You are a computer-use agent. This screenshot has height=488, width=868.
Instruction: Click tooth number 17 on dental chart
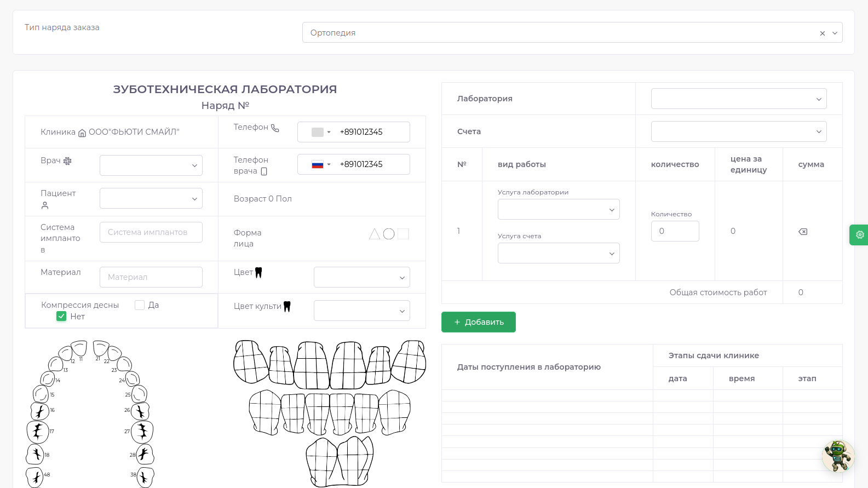38,432
